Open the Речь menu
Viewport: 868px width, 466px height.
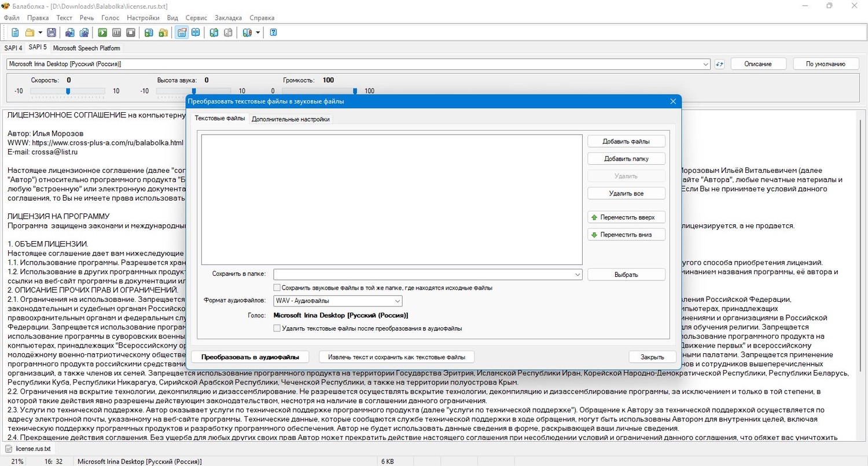click(x=87, y=18)
